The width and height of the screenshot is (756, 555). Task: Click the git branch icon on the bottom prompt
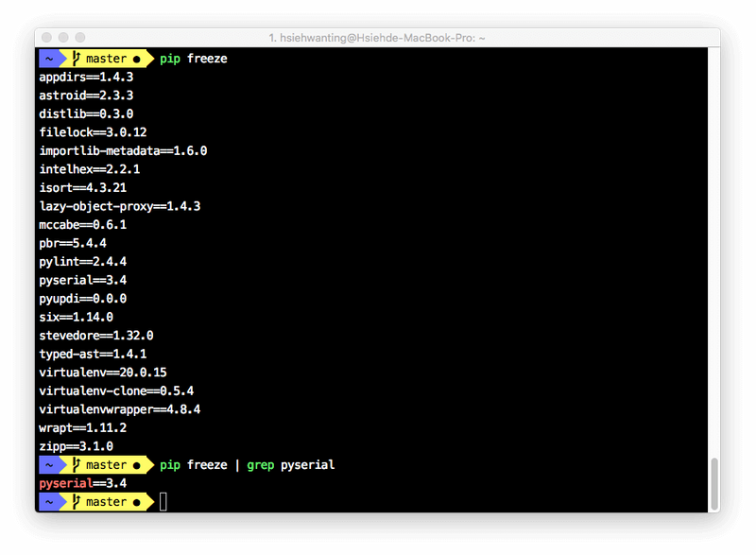tap(76, 502)
